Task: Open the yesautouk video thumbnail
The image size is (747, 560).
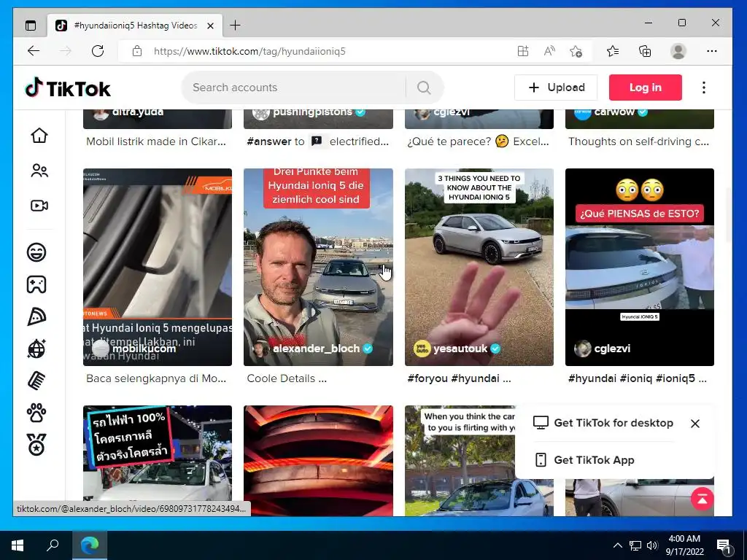Action: pyautogui.click(x=479, y=267)
